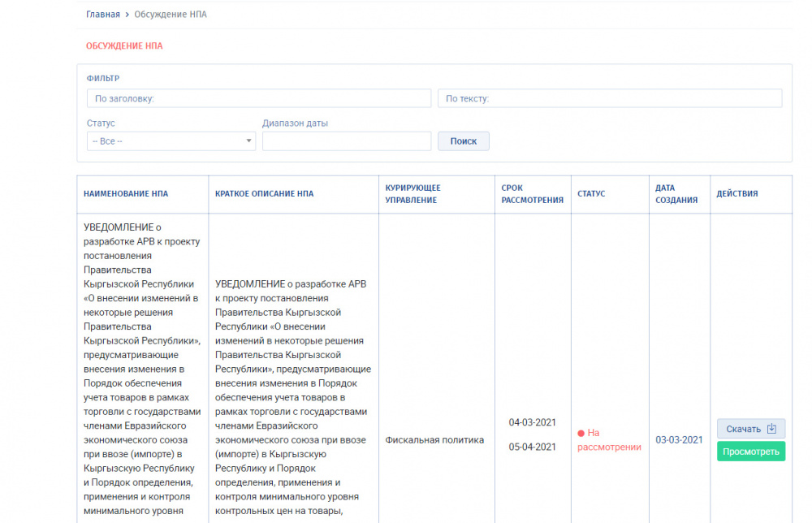Click the 05-04-2021 review deadline date
Screen dimensions: 812x523
point(532,447)
